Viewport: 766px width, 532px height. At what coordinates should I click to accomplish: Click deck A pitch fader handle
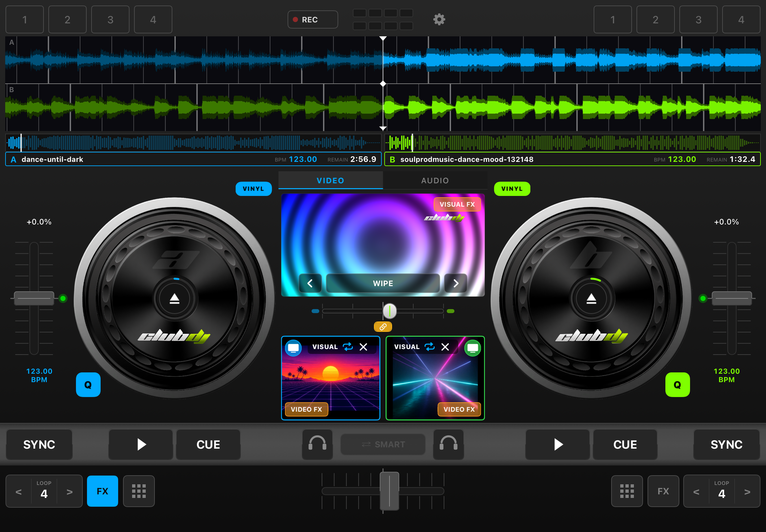(34, 298)
